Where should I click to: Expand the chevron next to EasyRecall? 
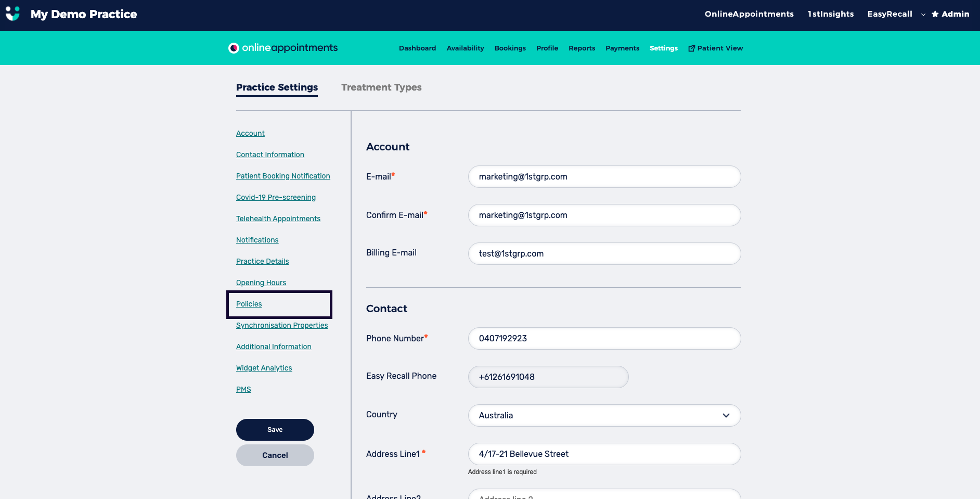[923, 15]
